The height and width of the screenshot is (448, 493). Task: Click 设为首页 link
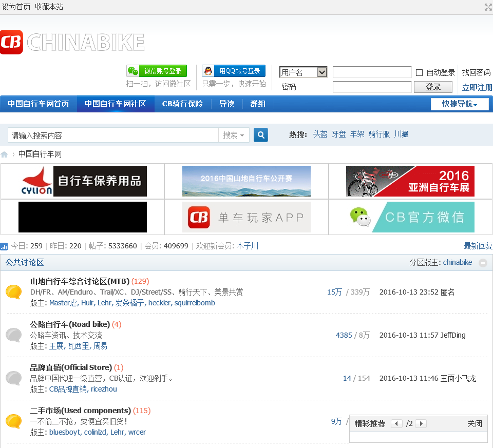[x=16, y=7]
